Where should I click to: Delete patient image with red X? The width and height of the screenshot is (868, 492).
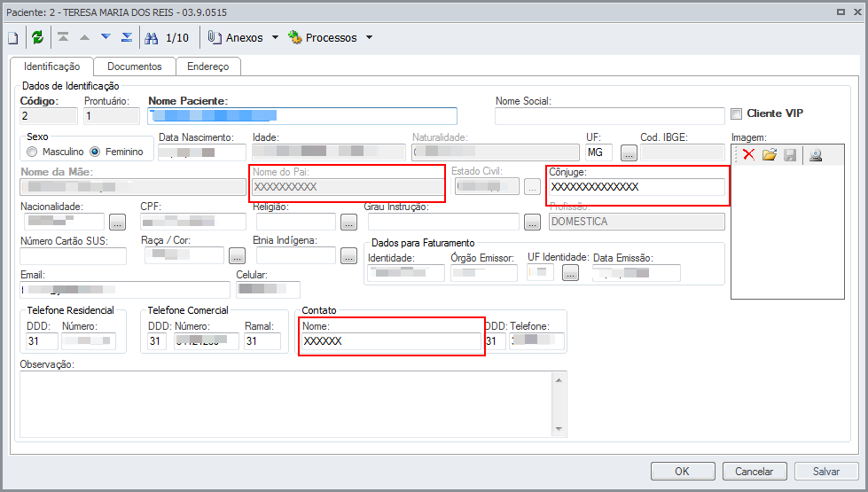(748, 155)
